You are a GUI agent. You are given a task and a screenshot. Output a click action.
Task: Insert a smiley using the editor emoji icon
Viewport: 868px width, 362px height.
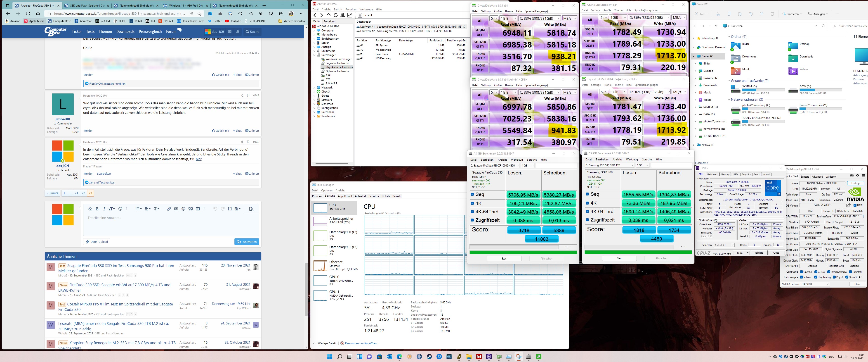point(183,209)
